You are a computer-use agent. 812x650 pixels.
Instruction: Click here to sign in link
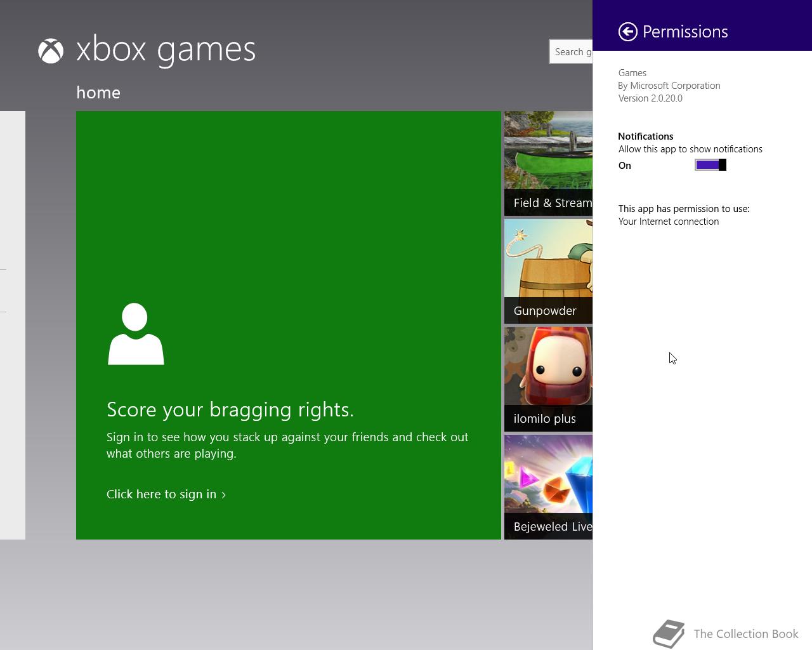coord(166,494)
